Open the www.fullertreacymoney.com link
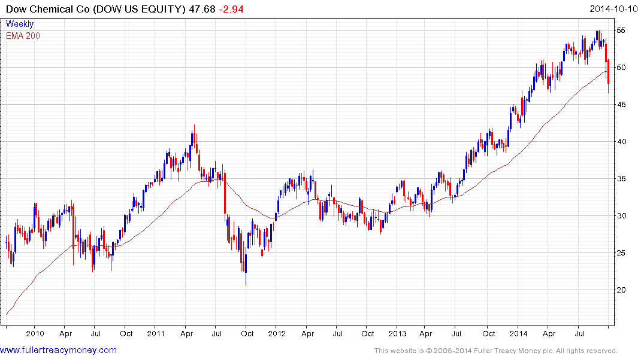The width and height of the screenshot is (644, 359). [58, 351]
